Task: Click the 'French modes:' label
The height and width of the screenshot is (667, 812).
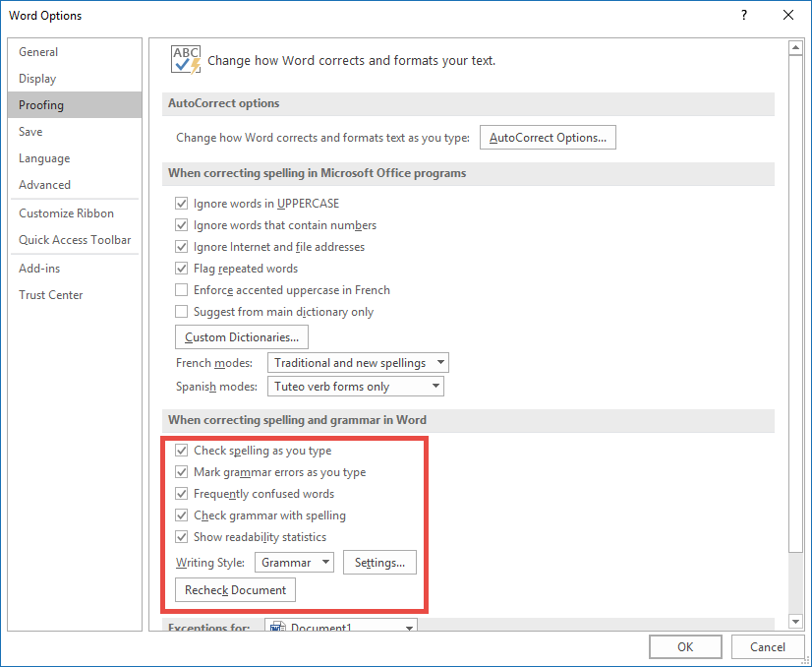Action: coord(214,363)
